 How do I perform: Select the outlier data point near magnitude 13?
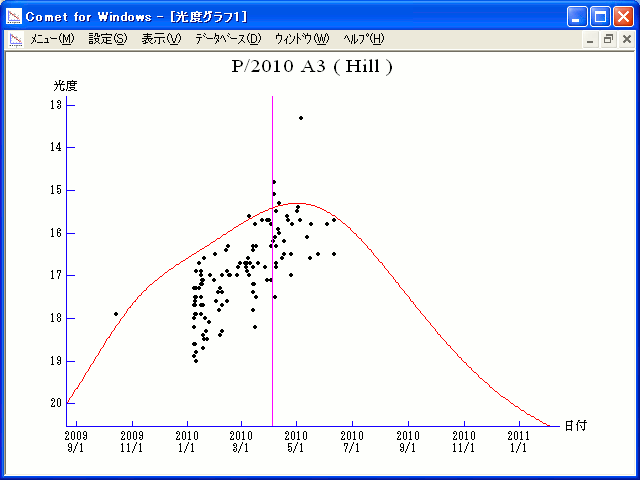(x=300, y=118)
